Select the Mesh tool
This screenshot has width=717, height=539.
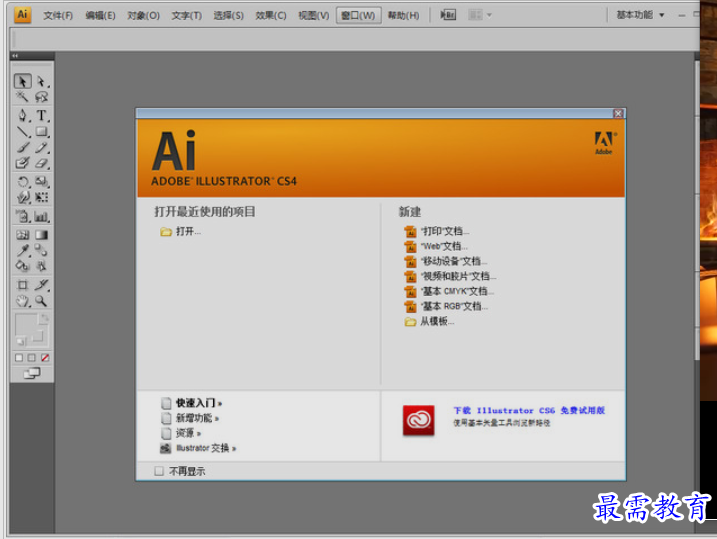[x=22, y=235]
